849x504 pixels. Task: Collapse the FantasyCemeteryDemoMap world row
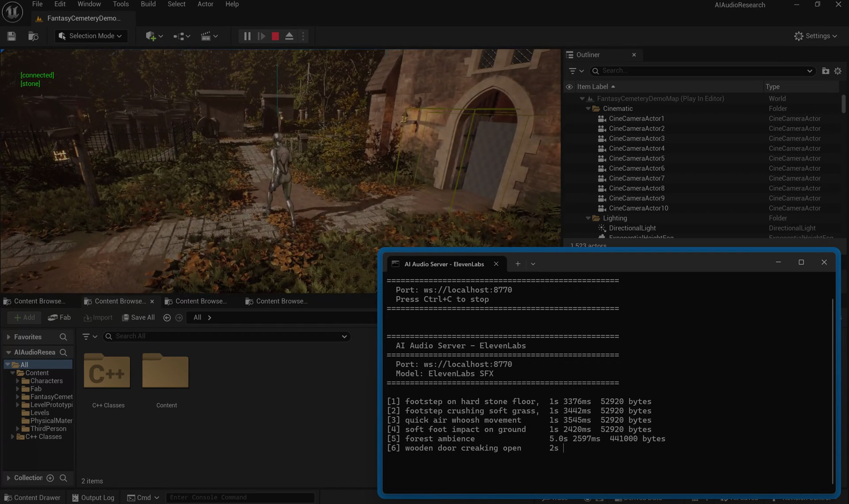[x=582, y=99]
